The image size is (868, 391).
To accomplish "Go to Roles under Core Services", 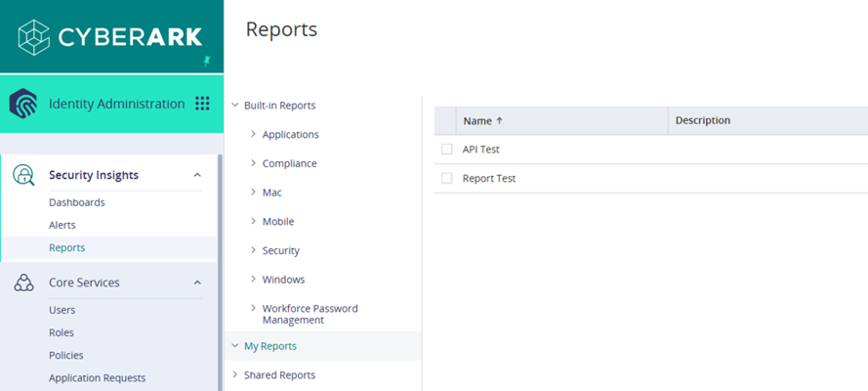I will tap(62, 333).
